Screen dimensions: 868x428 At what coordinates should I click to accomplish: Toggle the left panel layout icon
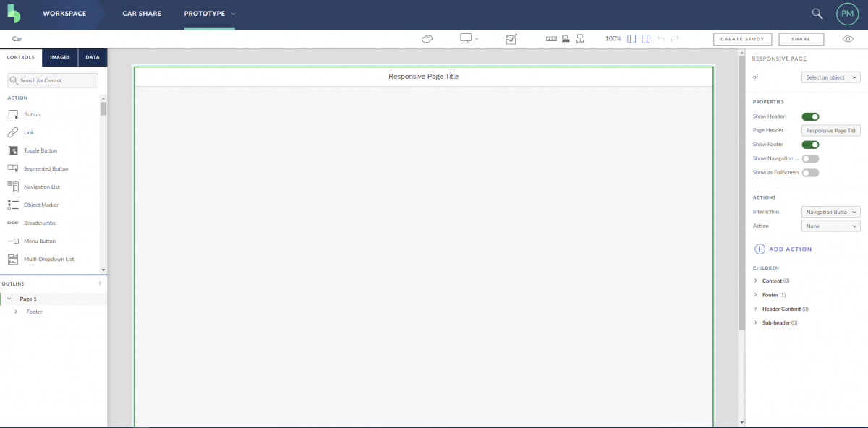(x=631, y=39)
